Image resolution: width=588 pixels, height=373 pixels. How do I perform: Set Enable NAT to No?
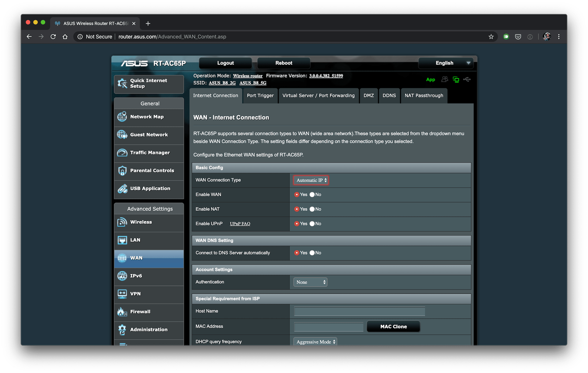312,209
